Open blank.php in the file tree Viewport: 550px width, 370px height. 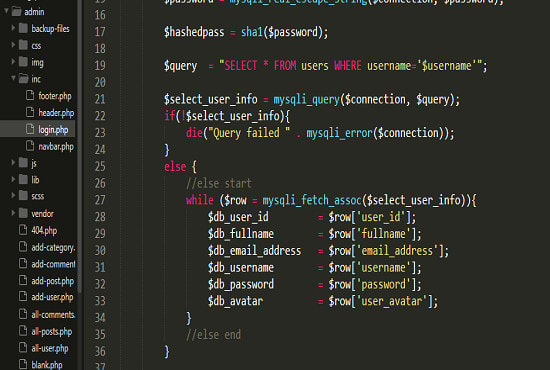[x=47, y=365]
